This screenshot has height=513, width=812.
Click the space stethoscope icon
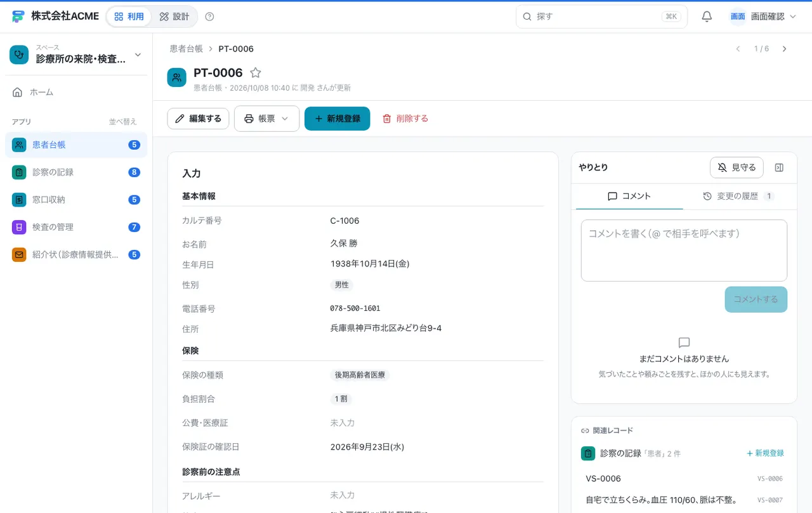click(19, 55)
